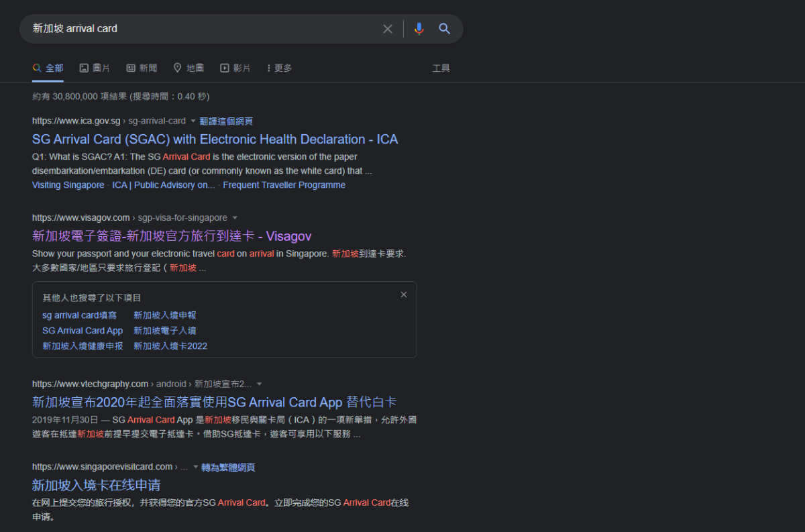Open 新加坡入境卡在线申请 result
Viewport: 805px width, 532px height.
96,485
